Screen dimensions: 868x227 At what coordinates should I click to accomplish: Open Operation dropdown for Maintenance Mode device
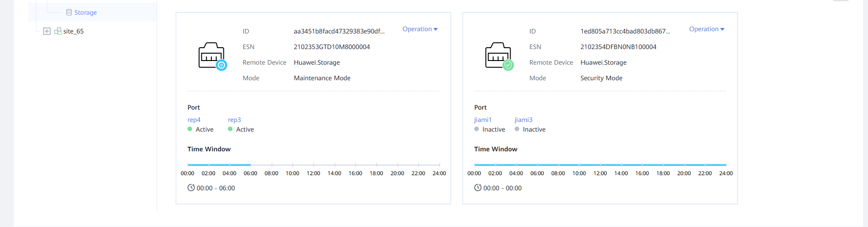coord(420,29)
